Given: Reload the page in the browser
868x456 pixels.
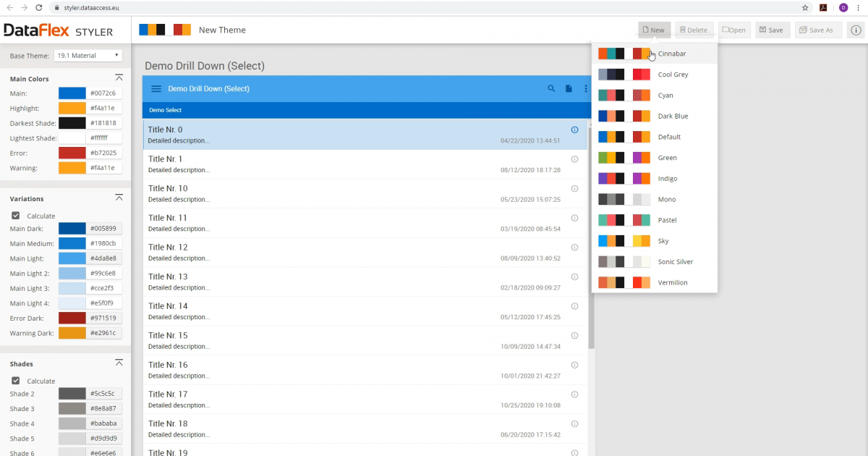Looking at the screenshot, I should pos(41,7).
